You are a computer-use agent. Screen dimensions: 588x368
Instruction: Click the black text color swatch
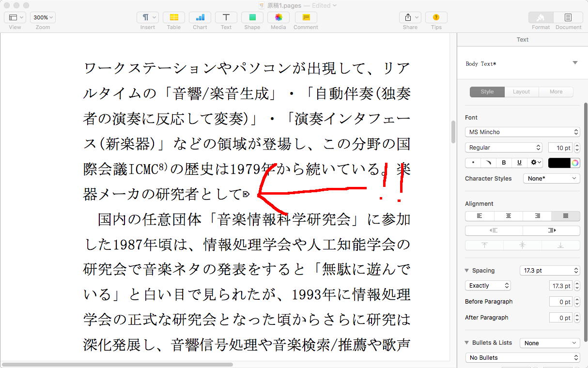[559, 163]
